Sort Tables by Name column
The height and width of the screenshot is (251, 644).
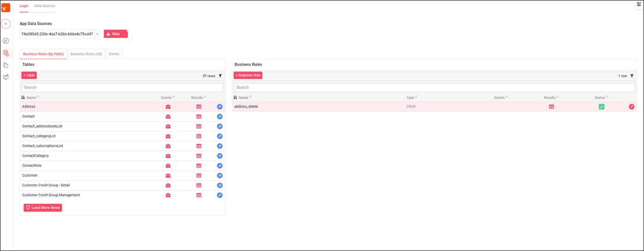(x=31, y=97)
